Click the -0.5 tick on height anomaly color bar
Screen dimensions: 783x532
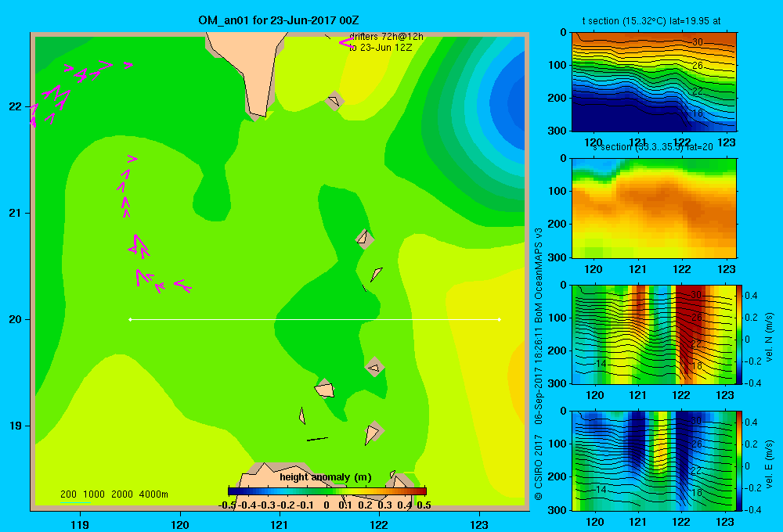tap(227, 505)
